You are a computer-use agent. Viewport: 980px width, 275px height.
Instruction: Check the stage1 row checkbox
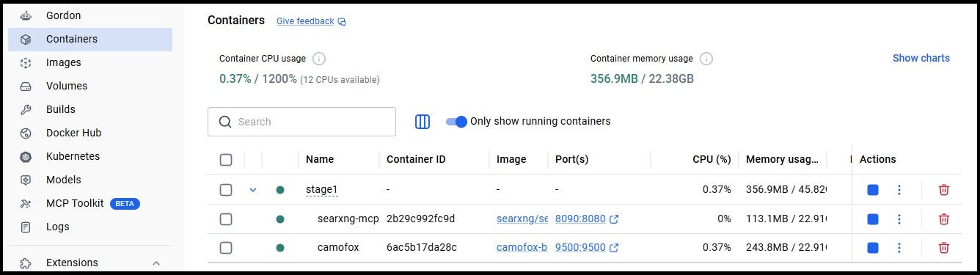(226, 190)
